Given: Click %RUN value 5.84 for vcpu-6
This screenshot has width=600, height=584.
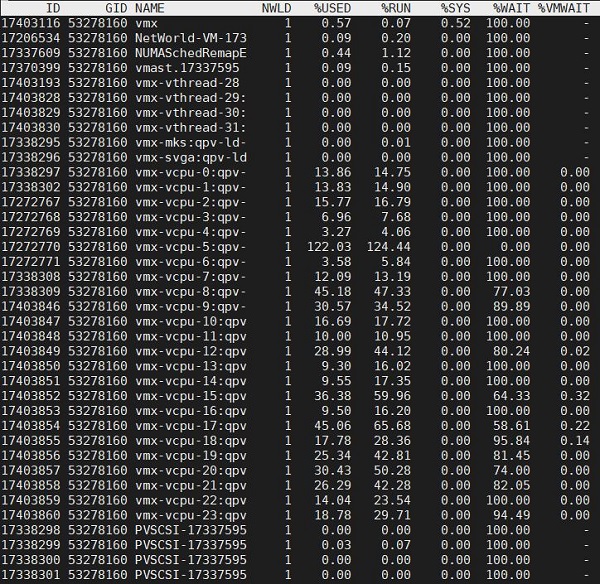Looking at the screenshot, I should click(x=396, y=262).
